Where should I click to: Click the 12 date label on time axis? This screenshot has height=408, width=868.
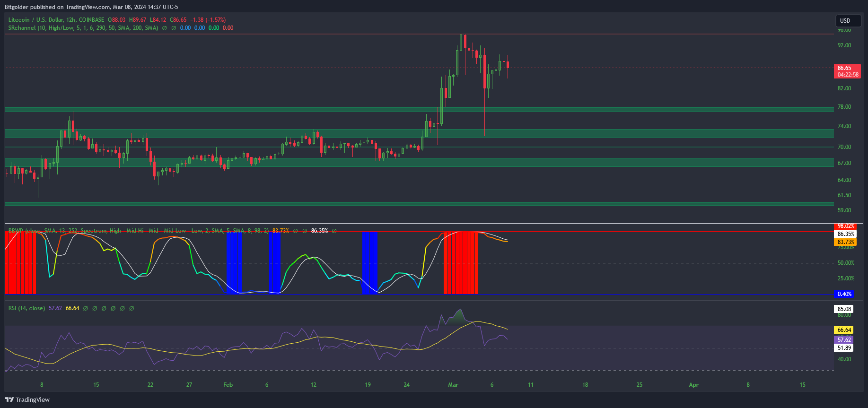click(313, 385)
